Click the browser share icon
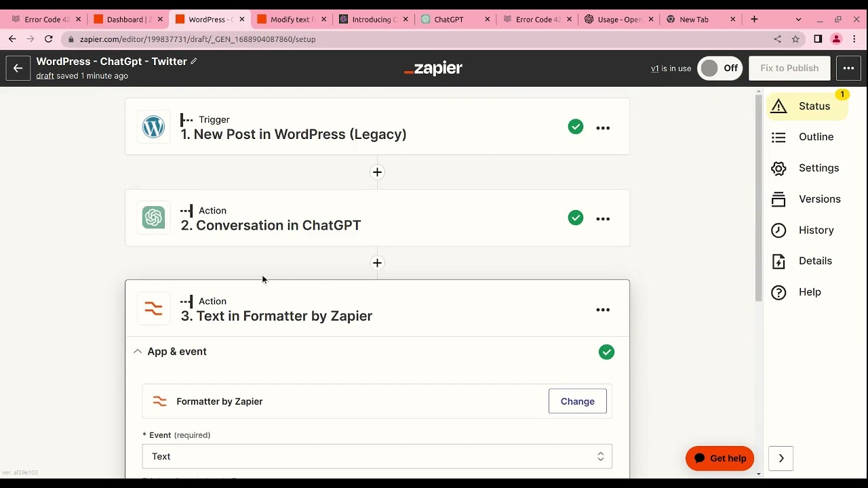The height and width of the screenshot is (488, 868). click(777, 39)
